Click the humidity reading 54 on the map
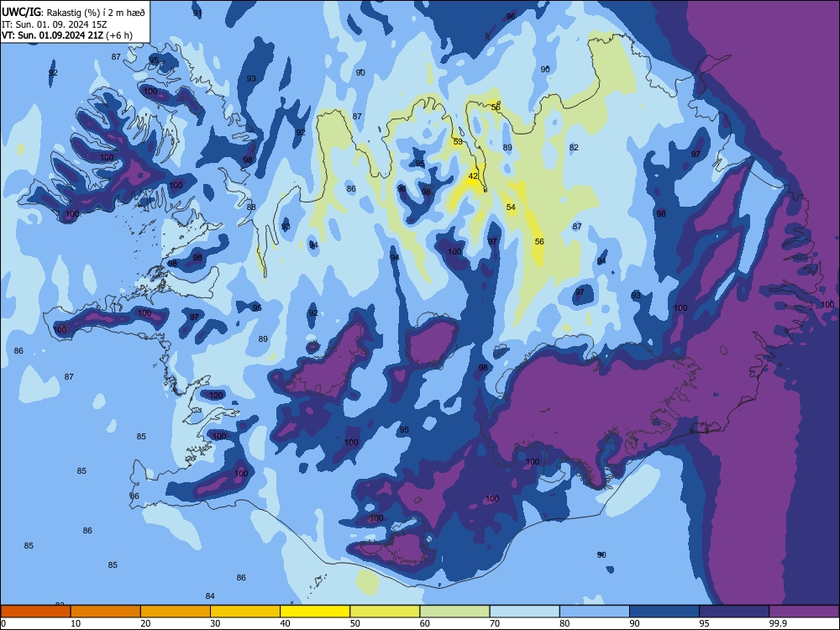 click(511, 207)
